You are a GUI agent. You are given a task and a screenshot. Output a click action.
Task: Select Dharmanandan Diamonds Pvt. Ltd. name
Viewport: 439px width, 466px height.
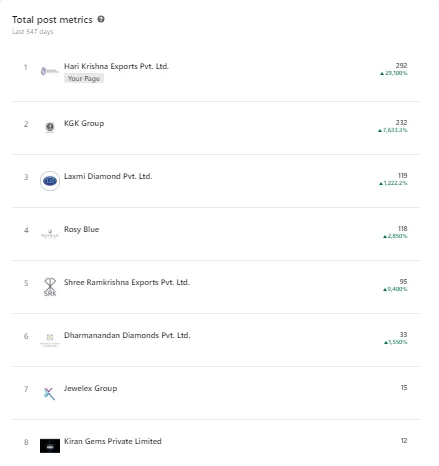click(127, 335)
